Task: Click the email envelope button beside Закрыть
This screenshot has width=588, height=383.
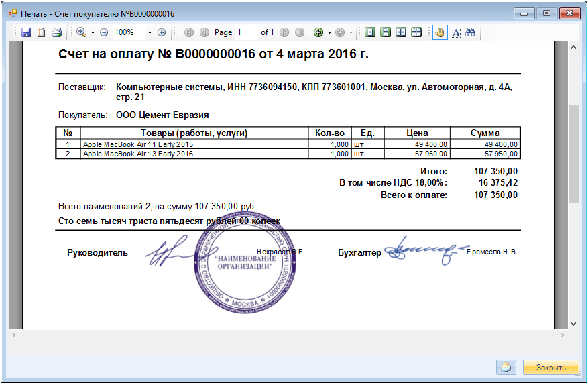Action: (506, 368)
